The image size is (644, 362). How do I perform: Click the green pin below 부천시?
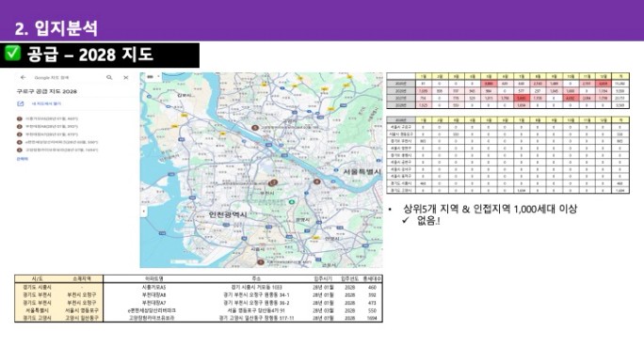(292, 202)
